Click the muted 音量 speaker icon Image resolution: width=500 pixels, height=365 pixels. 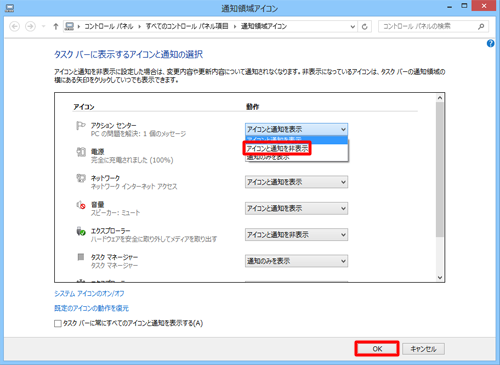[x=81, y=205]
